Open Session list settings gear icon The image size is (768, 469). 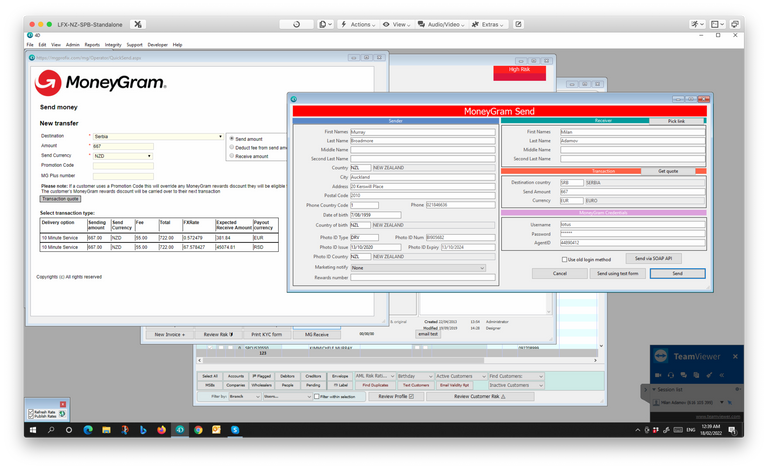click(x=737, y=389)
